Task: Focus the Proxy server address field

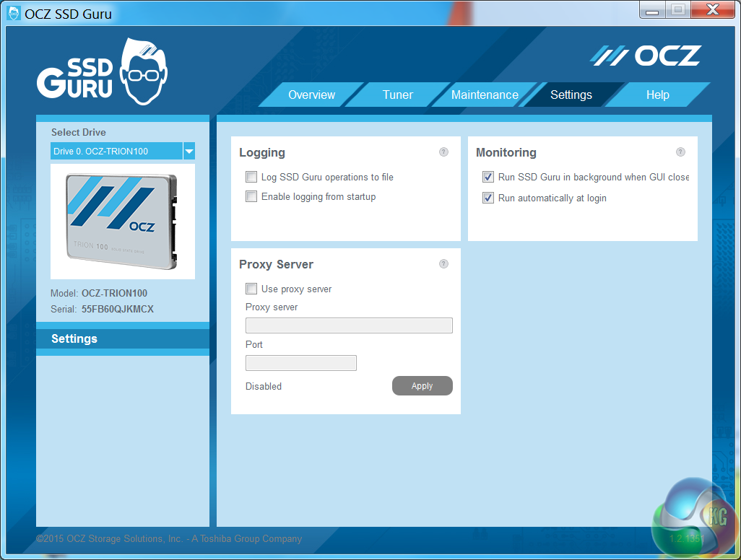Action: [349, 325]
